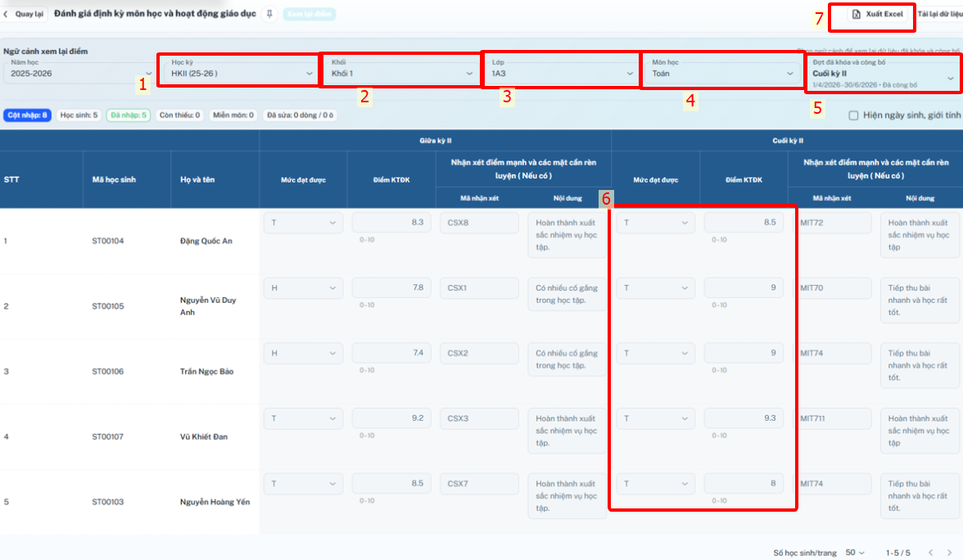This screenshot has height=560, width=963.
Task: Click comment code field CSX1
Action: (479, 287)
